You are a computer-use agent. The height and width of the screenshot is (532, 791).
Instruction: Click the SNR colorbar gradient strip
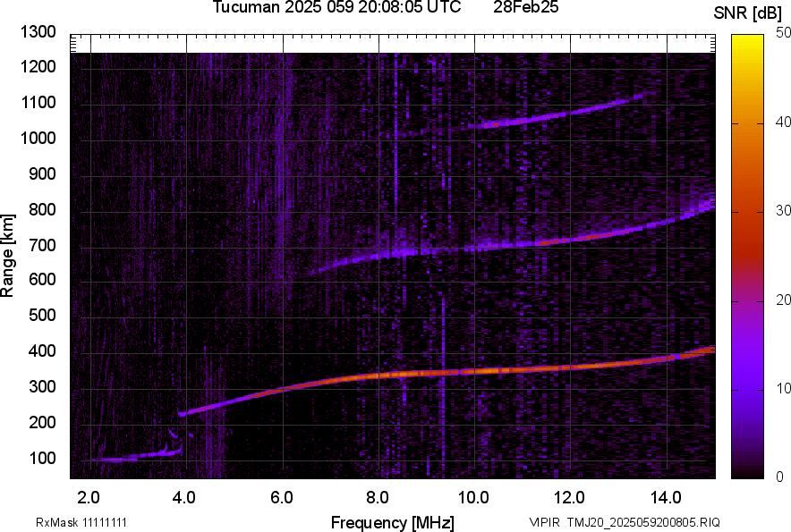[x=748, y=257]
